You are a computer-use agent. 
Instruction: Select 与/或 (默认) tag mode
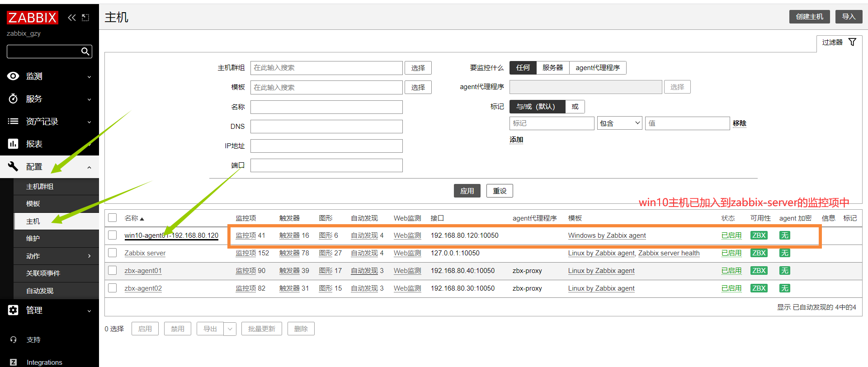(x=537, y=107)
